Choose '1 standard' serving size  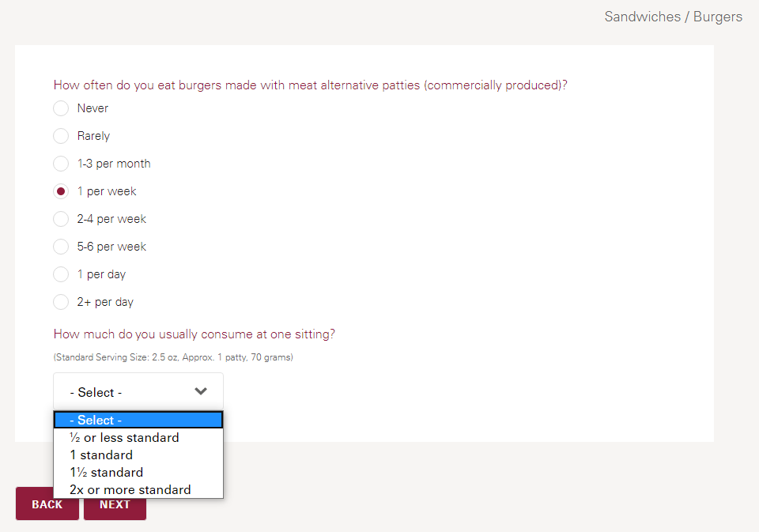click(x=101, y=455)
